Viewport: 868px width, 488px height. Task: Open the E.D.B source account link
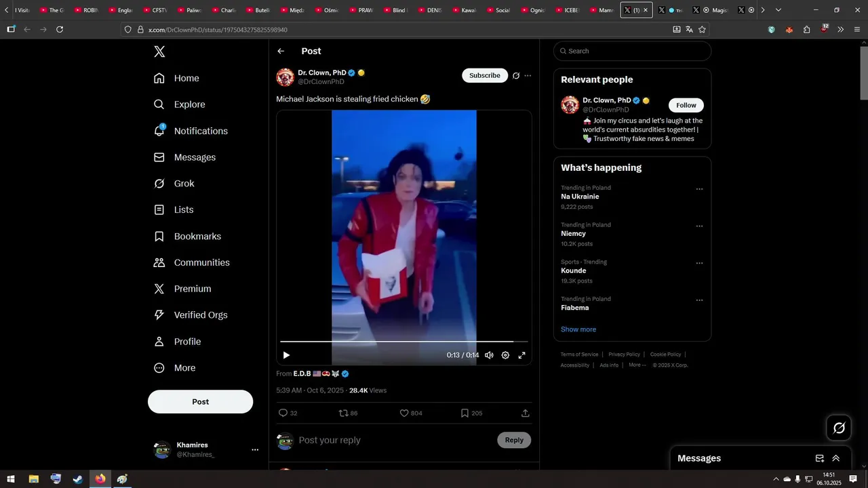point(321,373)
